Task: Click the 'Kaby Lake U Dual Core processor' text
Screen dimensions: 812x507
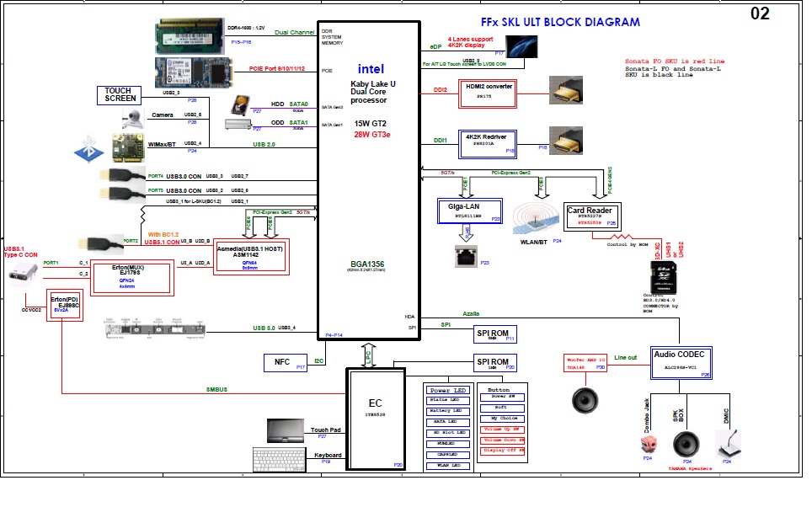Action: coord(373,92)
